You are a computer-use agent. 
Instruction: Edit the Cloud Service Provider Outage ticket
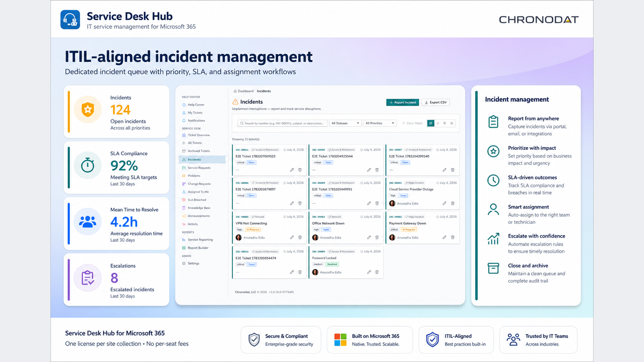coord(445,204)
